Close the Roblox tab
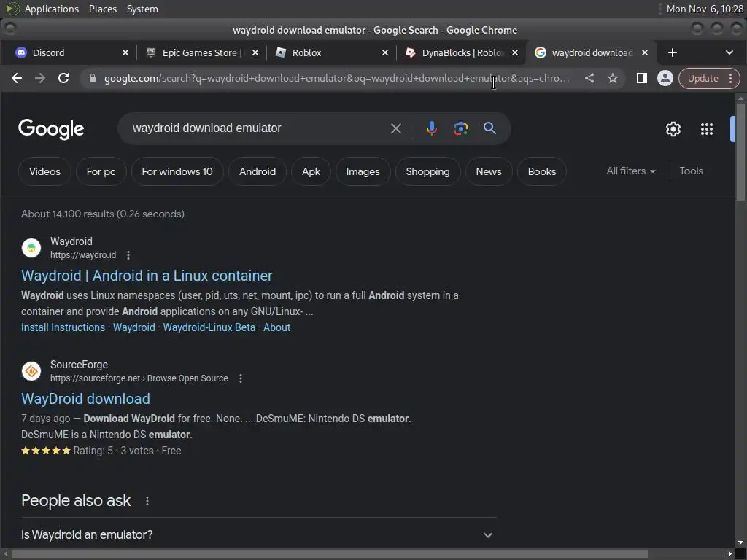 (x=385, y=52)
